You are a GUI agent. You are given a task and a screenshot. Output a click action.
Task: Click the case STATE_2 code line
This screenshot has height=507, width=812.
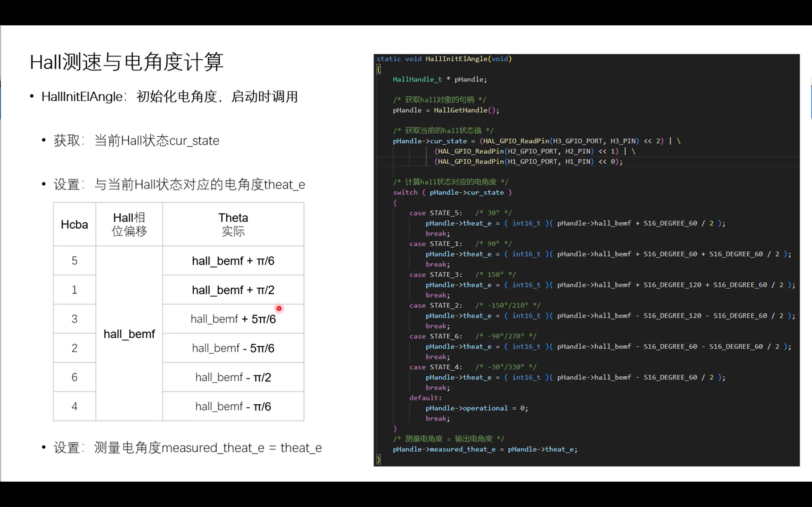(436, 306)
